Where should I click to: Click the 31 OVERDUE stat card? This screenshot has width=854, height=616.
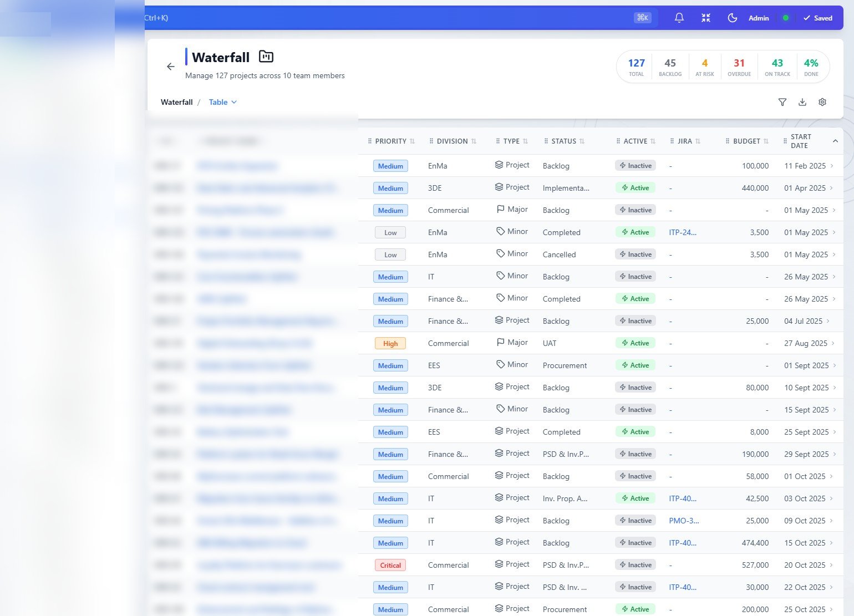coord(739,66)
